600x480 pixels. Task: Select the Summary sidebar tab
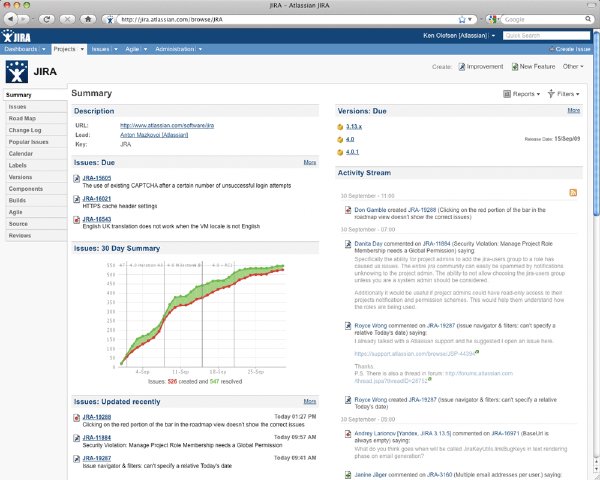35,95
